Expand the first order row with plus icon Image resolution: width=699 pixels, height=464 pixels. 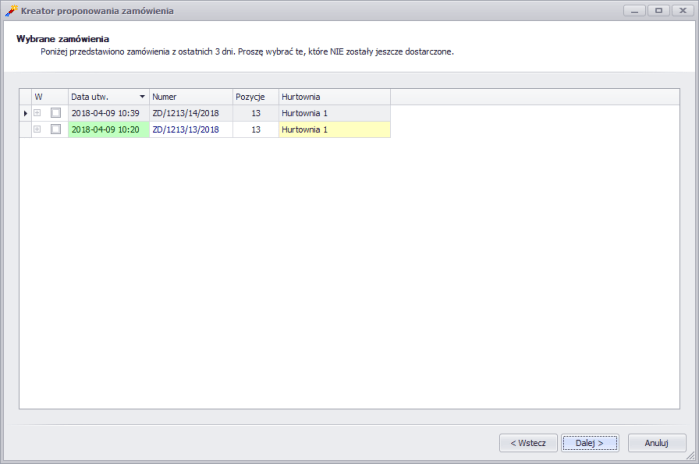(x=38, y=113)
